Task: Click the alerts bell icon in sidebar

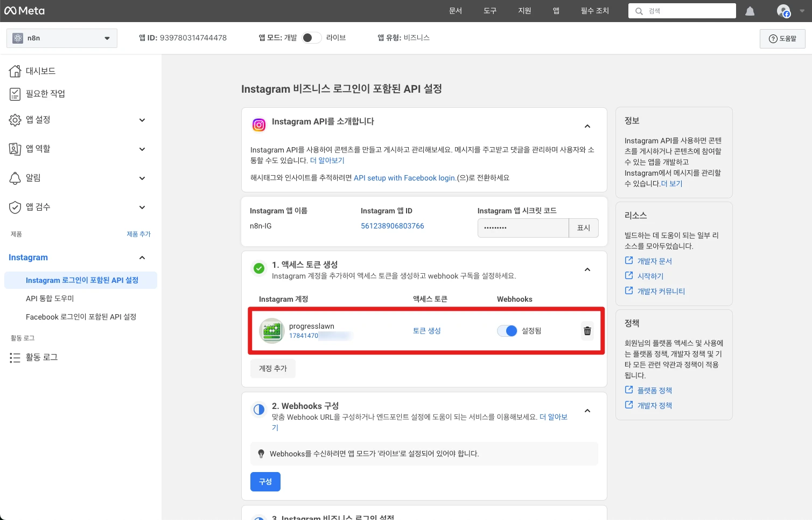Action: 15,178
